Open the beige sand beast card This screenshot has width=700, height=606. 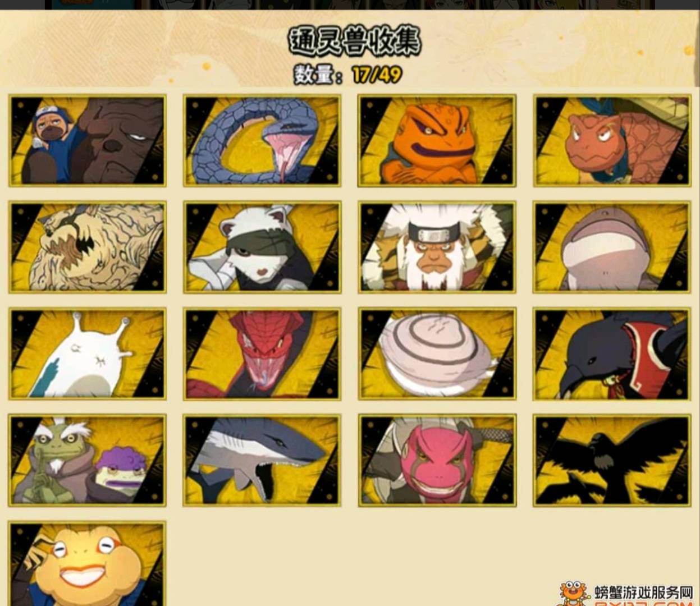click(88, 247)
